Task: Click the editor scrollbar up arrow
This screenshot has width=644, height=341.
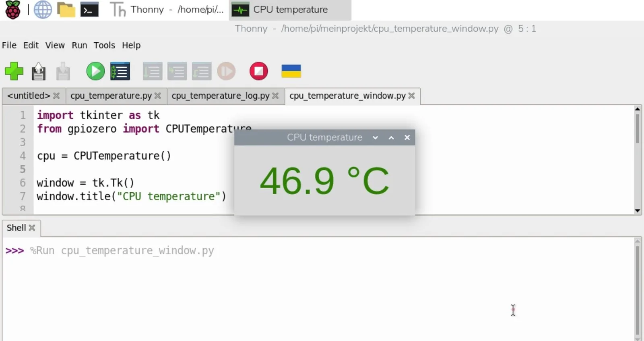Action: tap(638, 109)
